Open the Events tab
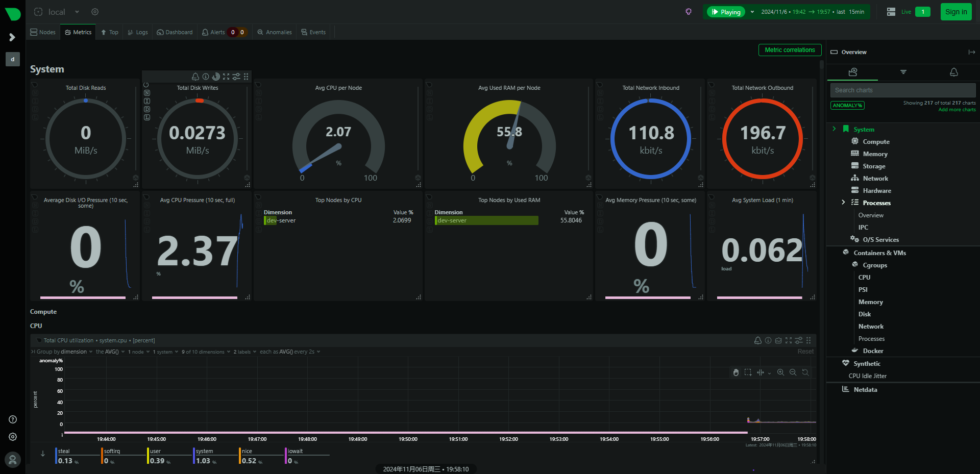Viewport: 980px width, 474px height. click(313, 32)
